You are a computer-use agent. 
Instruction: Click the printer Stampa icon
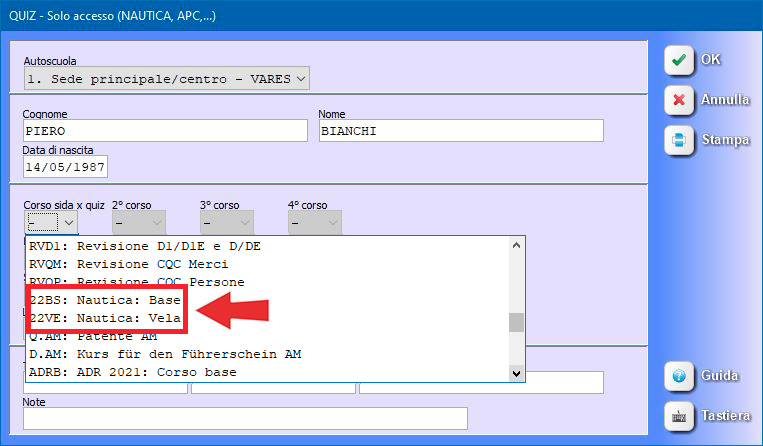679,140
